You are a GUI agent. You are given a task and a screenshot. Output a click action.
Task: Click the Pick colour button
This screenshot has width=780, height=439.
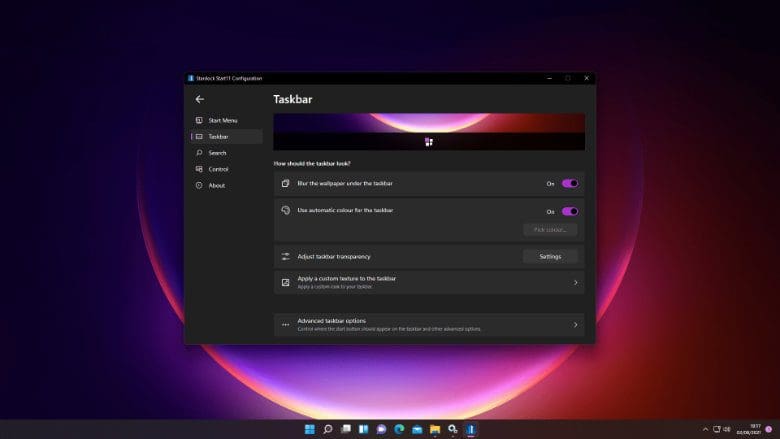click(x=550, y=230)
